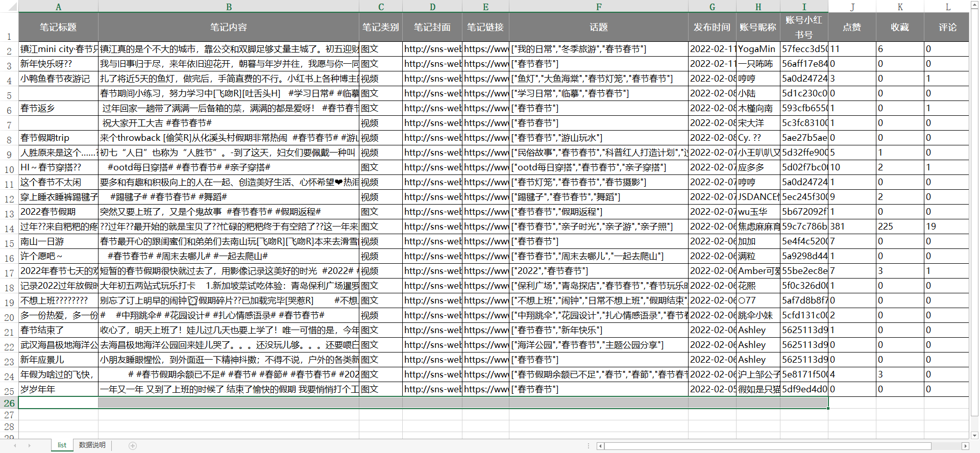980x453 pixels.
Task: Select topic cell ["踢毽子","春节春节","舞蹈"]
Action: coord(599,197)
